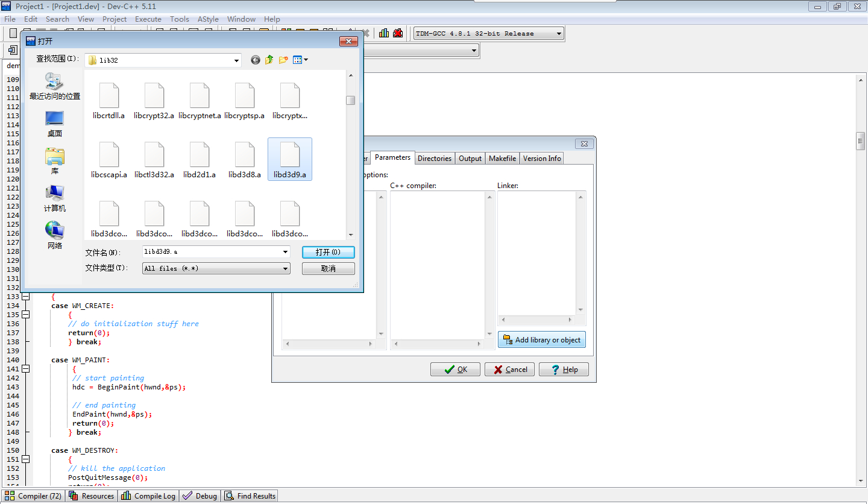
Task: Open the File menu
Action: (x=10, y=19)
